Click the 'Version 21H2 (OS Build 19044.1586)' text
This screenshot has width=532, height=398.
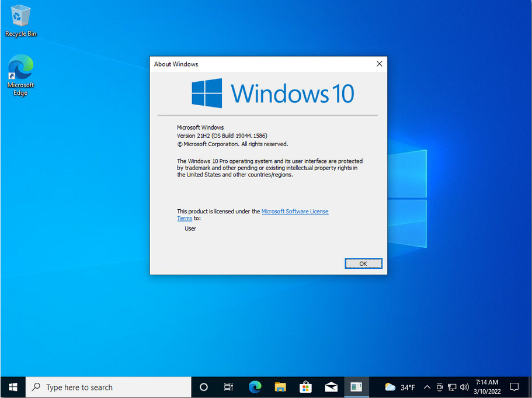[x=222, y=136]
